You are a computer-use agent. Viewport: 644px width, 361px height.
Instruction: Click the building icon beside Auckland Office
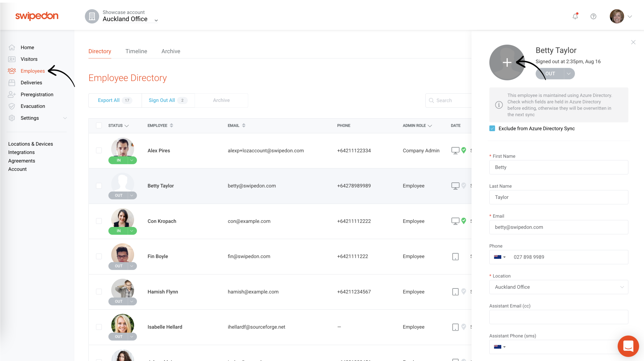point(92,16)
